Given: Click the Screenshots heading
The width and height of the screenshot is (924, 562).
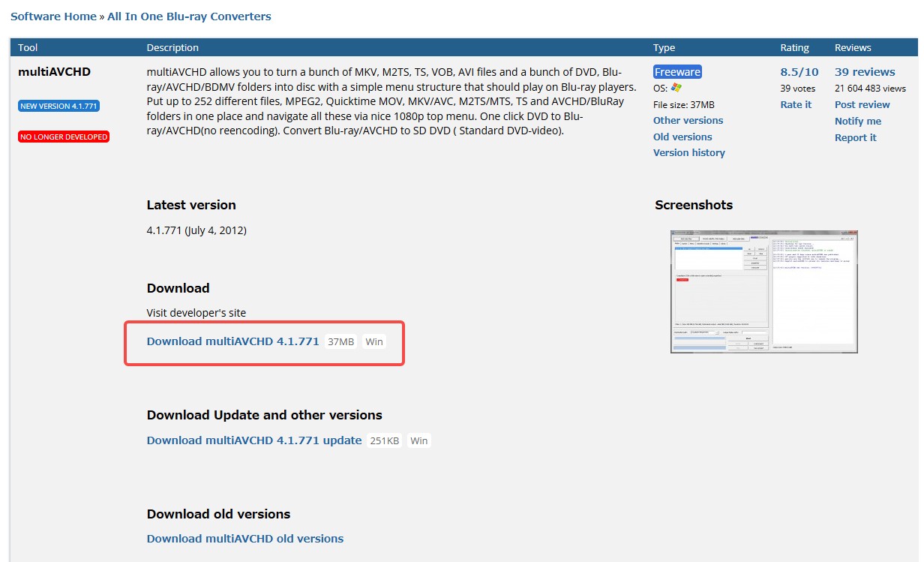Looking at the screenshot, I should [694, 205].
